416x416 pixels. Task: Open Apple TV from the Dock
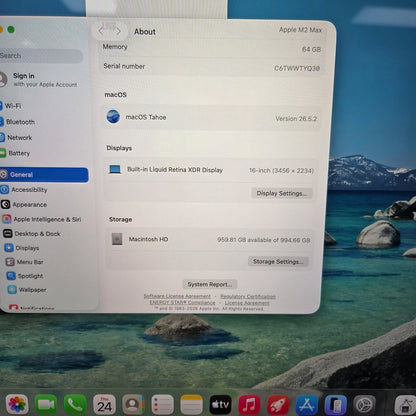220,405
